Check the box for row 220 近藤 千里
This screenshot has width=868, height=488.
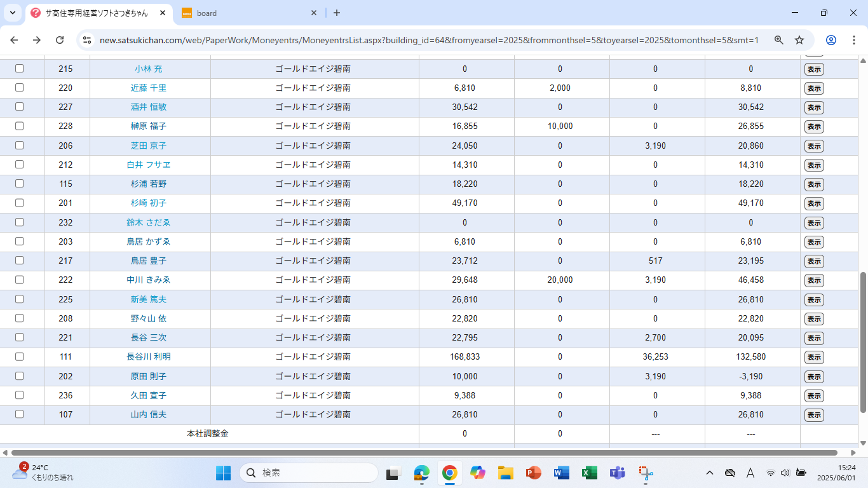[x=20, y=88]
